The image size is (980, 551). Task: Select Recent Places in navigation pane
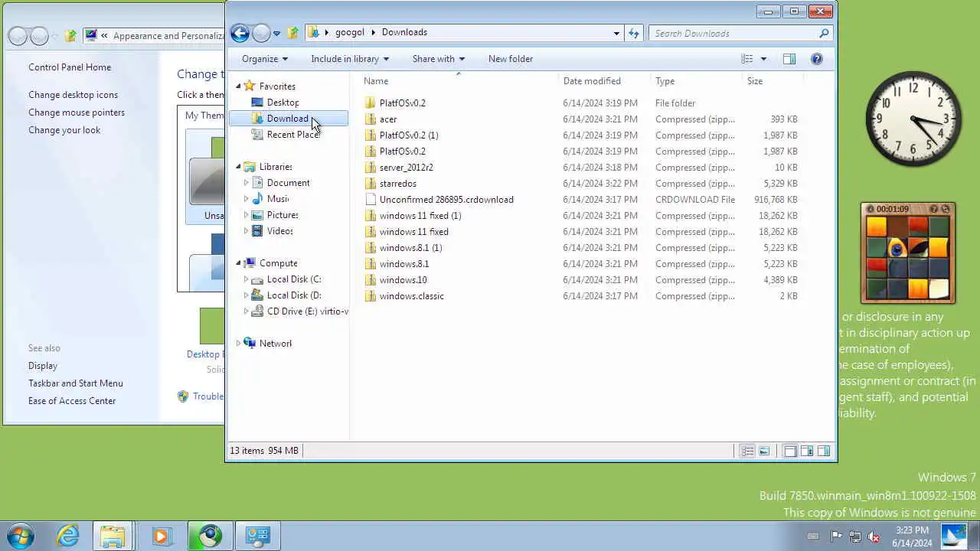pos(293,135)
